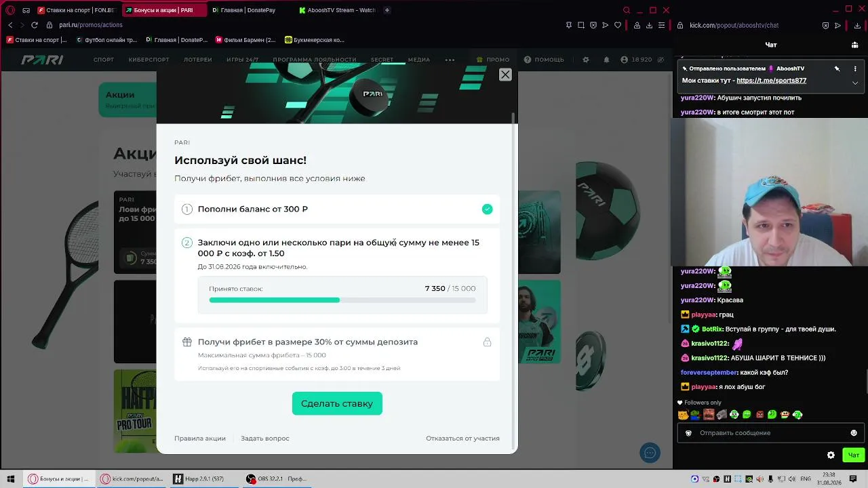The height and width of the screenshot is (488, 868).
Task: Unpin the pinned chat message
Action: click(837, 68)
